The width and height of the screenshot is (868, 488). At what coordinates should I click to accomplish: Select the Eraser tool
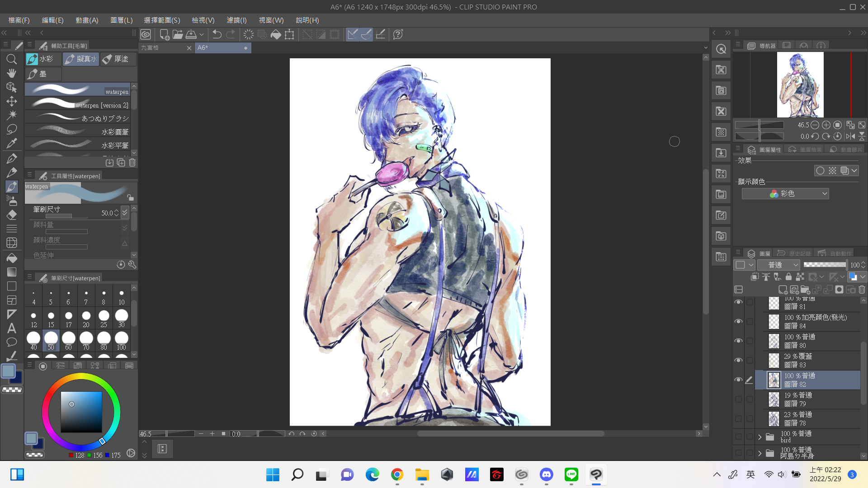pos(12,215)
